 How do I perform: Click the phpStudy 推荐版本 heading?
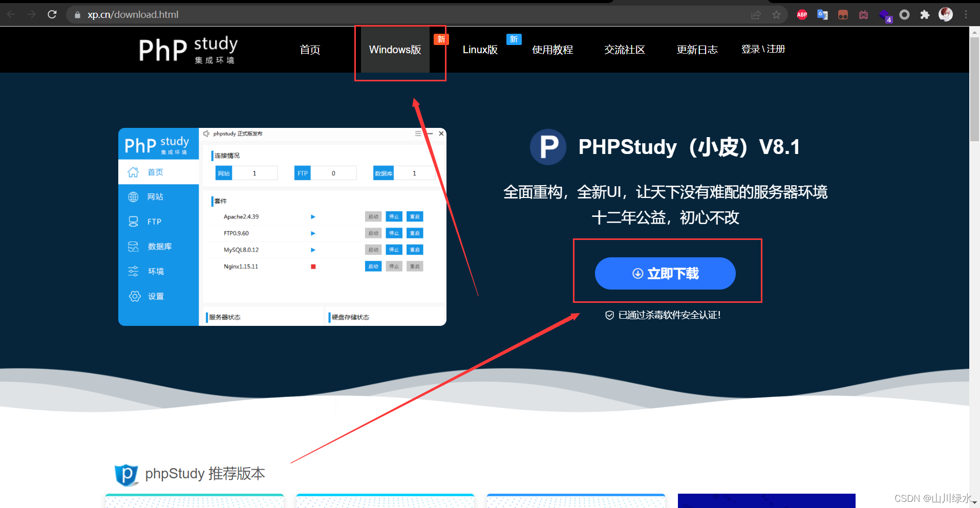point(205,474)
